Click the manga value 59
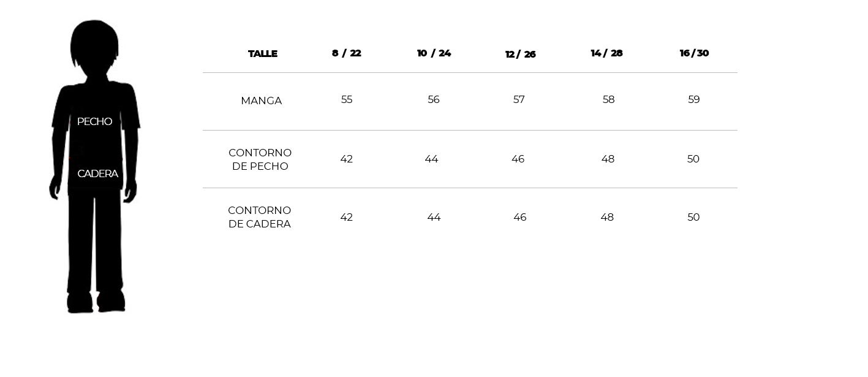Viewport: 868px width, 377px height. click(x=693, y=99)
